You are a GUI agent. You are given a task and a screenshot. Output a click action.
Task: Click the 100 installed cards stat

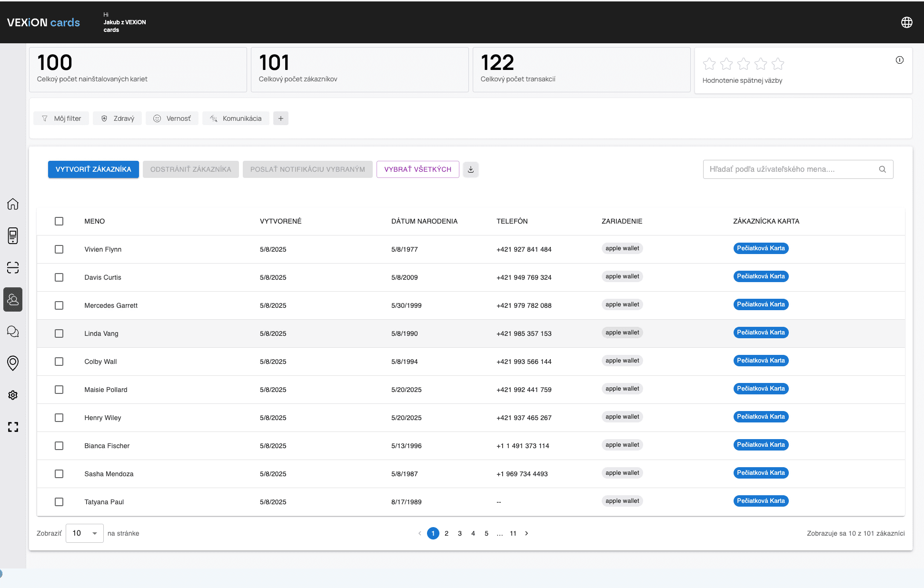coord(138,69)
